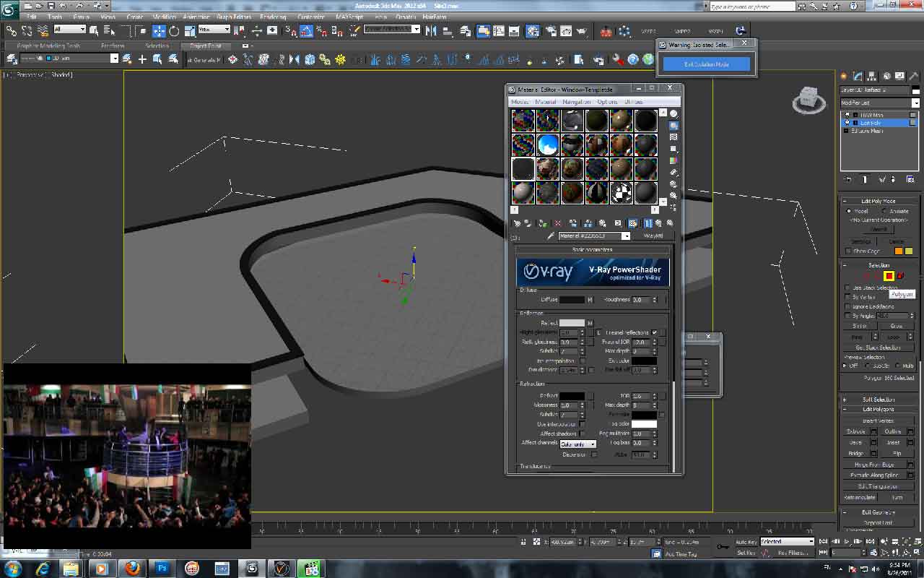Click the white Fog color swatch
Image resolution: width=924 pixels, height=578 pixels.
[x=644, y=424]
